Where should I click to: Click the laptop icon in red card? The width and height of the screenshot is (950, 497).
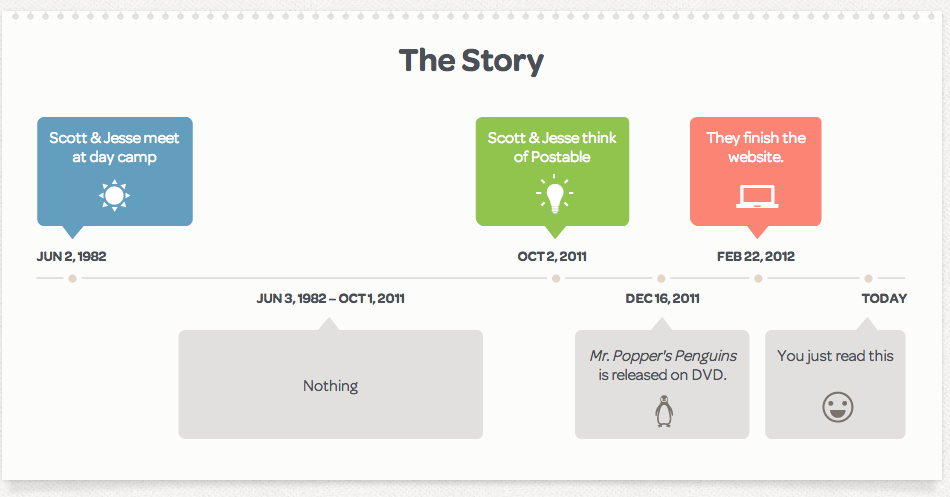[x=756, y=195]
